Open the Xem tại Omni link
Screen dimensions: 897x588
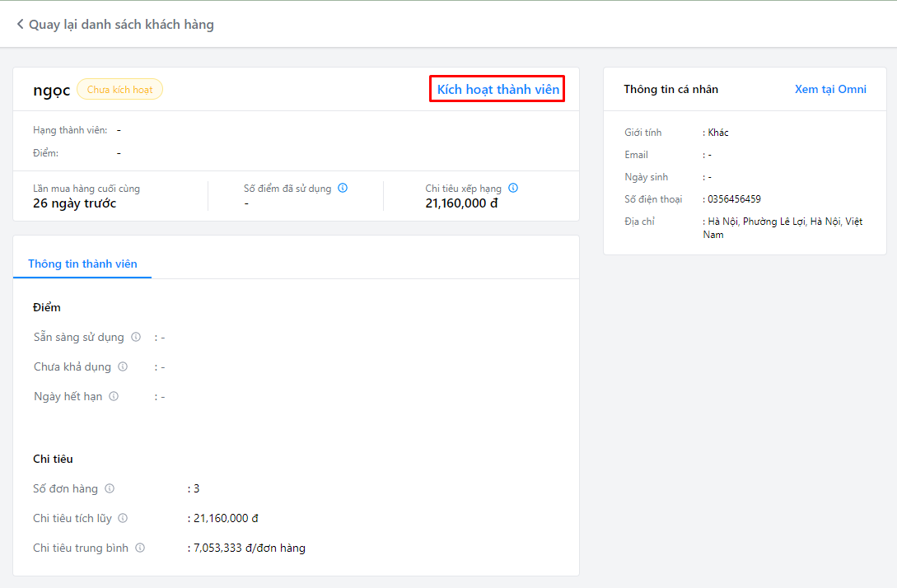point(830,89)
